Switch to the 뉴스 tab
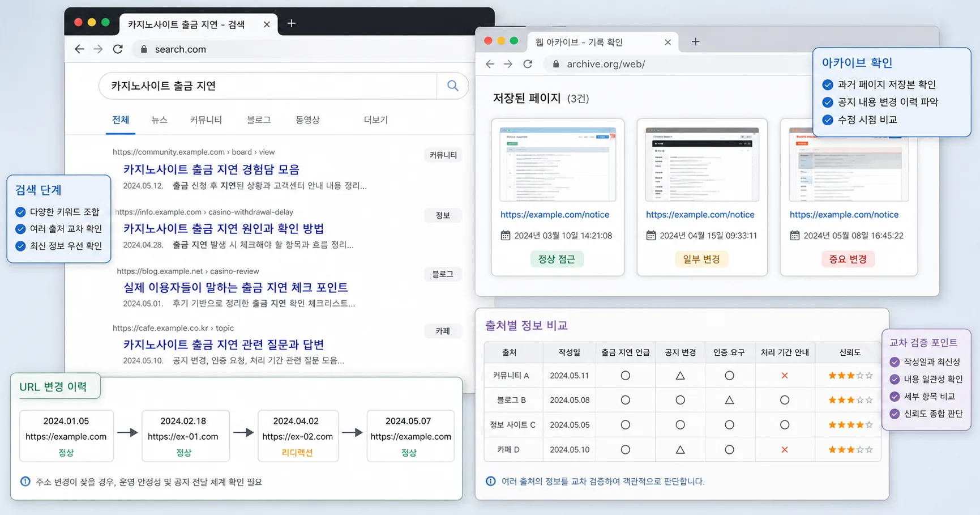 tap(159, 120)
